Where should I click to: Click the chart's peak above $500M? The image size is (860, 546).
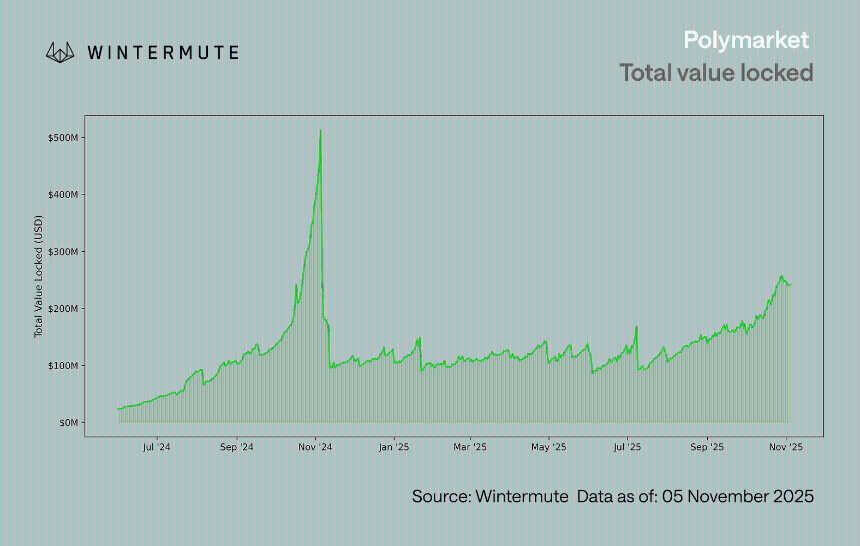point(321,131)
